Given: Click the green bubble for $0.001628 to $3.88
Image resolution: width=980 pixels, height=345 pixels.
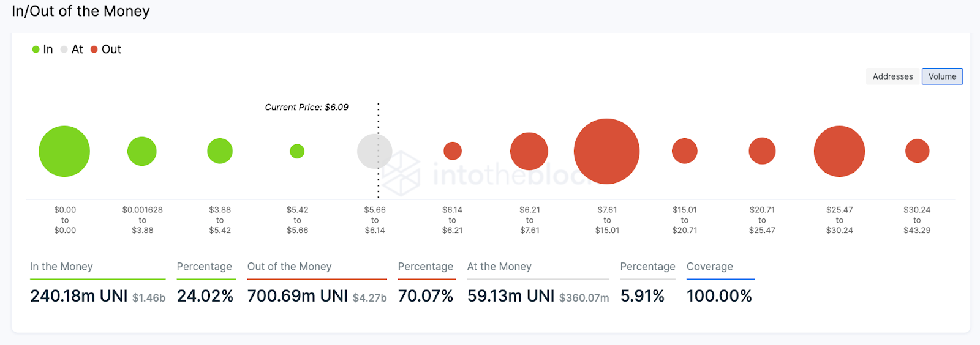Looking at the screenshot, I should coord(142,151).
